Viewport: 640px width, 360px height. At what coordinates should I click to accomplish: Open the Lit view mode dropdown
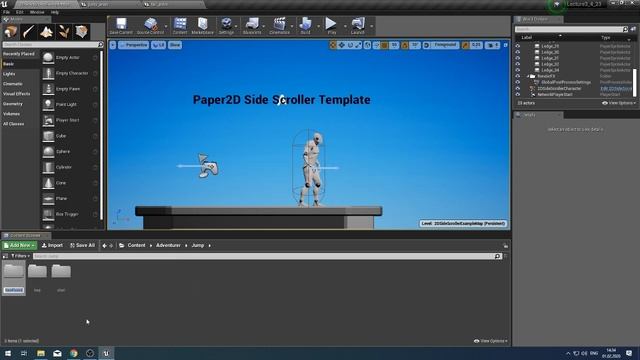click(159, 45)
